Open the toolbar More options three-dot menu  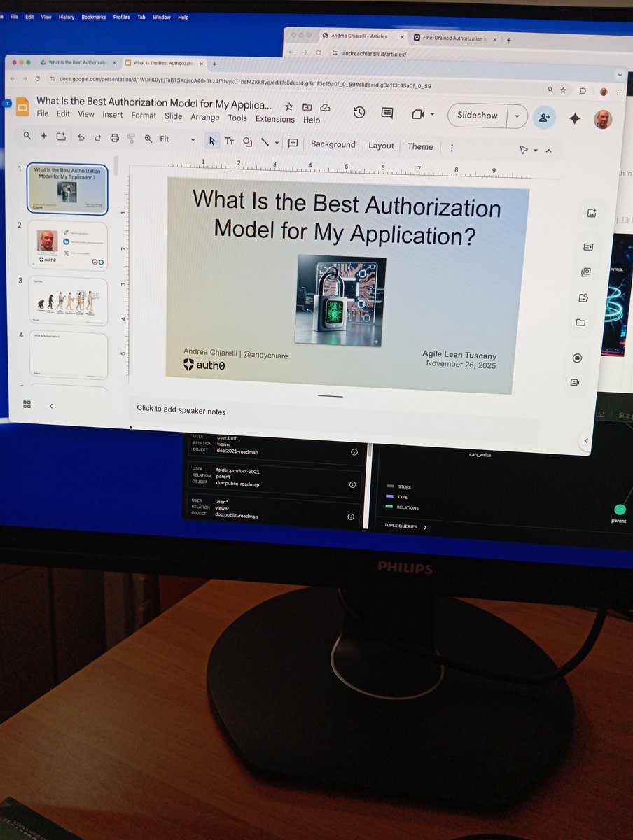[x=452, y=148]
